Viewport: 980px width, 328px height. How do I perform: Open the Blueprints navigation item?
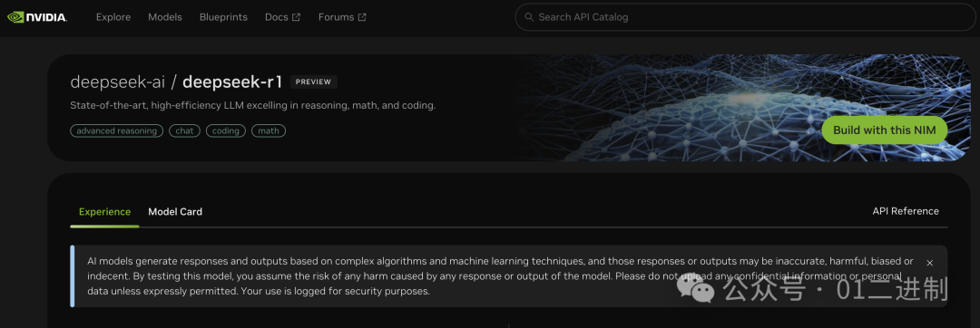coord(223,17)
